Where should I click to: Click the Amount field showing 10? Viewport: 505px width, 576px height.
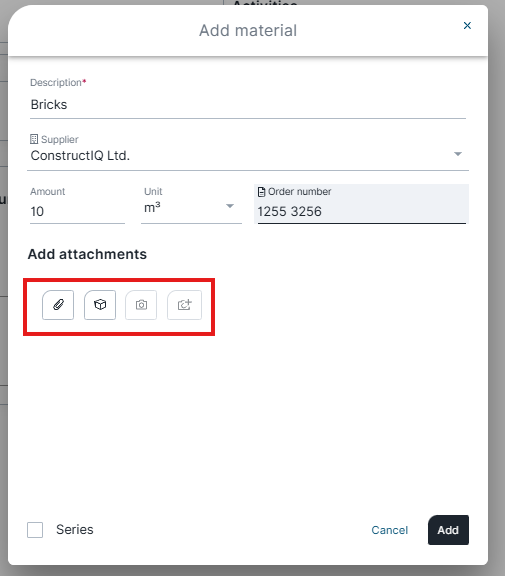click(77, 212)
